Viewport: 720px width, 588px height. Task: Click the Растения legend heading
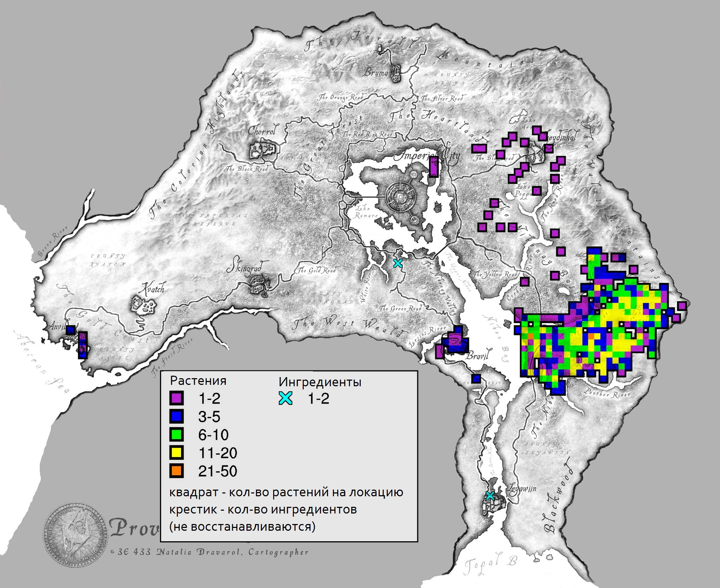click(x=198, y=381)
